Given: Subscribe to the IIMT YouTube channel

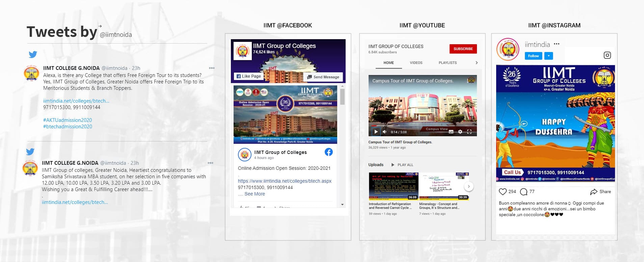Looking at the screenshot, I should (x=463, y=49).
